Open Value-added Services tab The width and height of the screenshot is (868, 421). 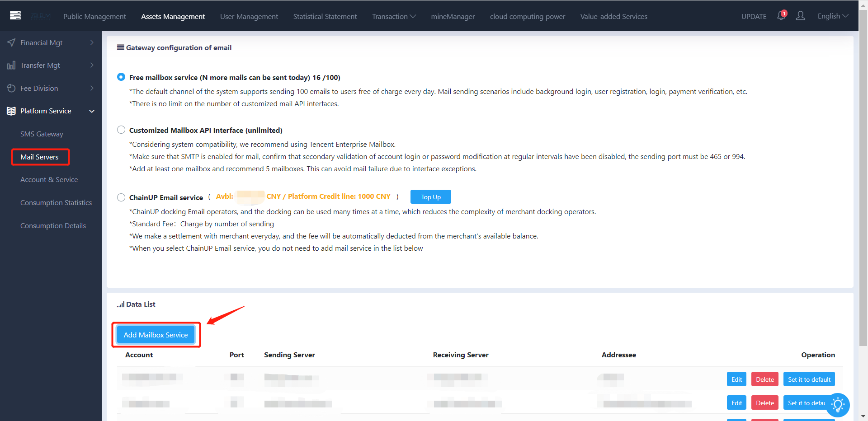point(614,16)
